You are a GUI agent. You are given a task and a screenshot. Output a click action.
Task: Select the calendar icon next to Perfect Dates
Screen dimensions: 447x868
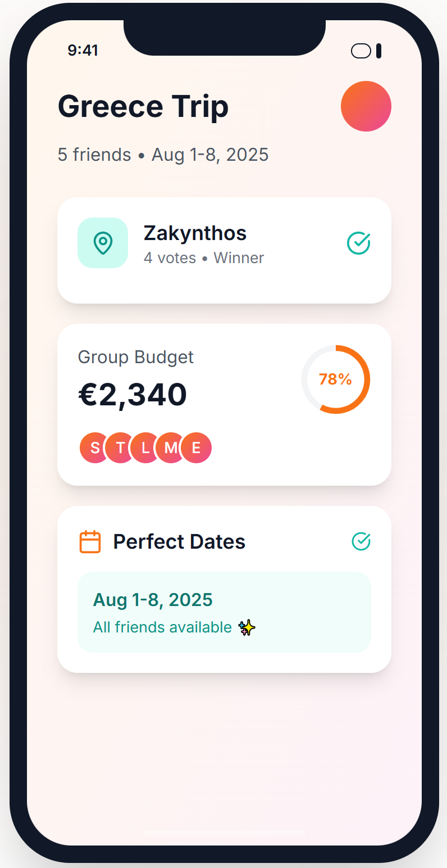90,541
